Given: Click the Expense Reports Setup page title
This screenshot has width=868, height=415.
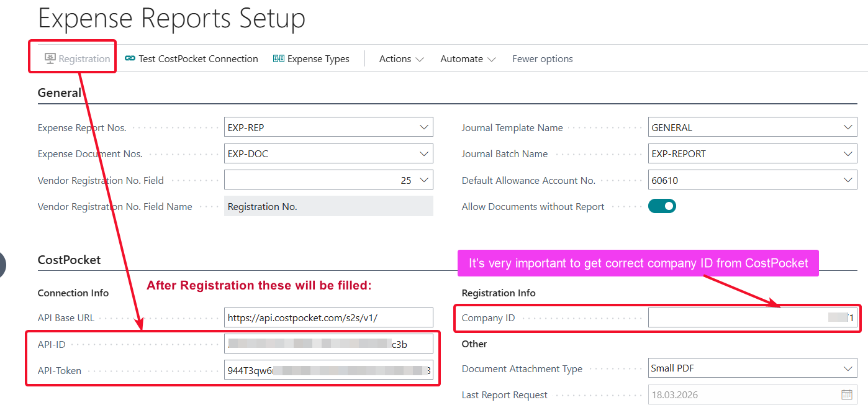Looking at the screenshot, I should coord(172,18).
